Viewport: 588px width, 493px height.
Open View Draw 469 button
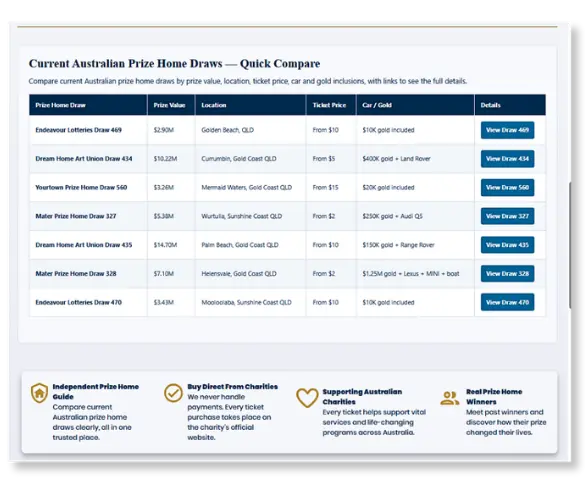point(507,130)
